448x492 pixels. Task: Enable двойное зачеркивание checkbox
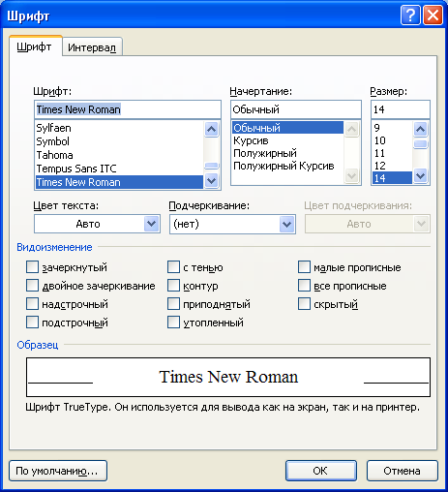pyautogui.click(x=32, y=286)
